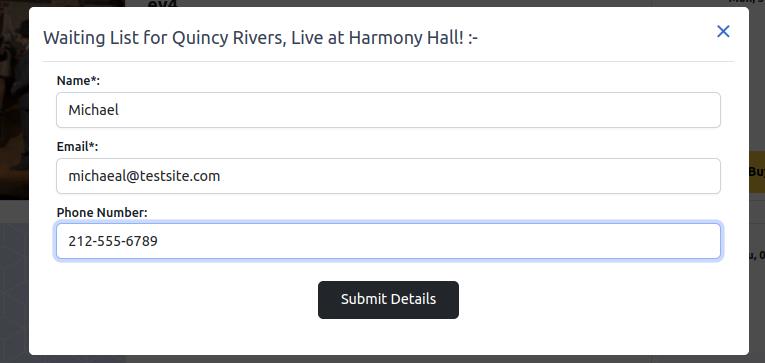Focus the Email input field

click(388, 176)
